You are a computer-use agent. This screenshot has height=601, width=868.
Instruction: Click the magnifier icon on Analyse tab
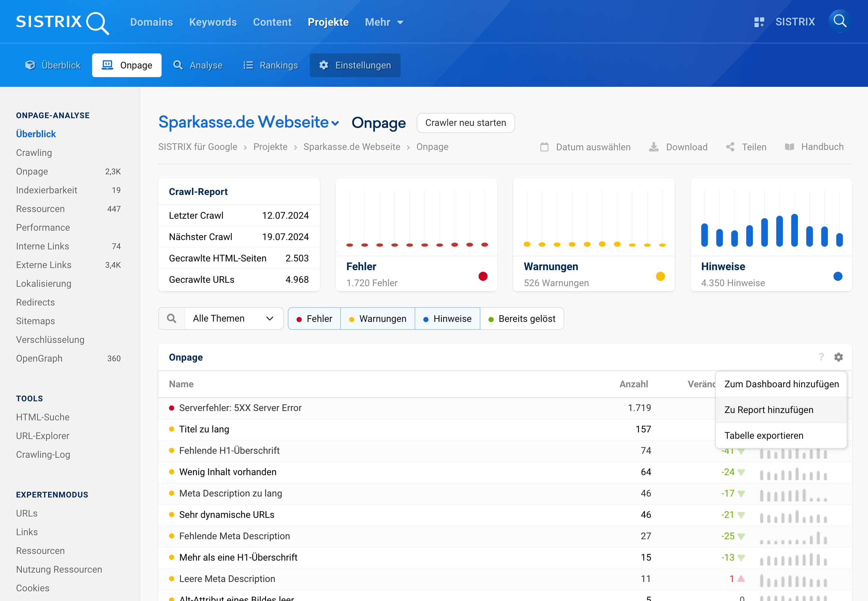point(178,65)
